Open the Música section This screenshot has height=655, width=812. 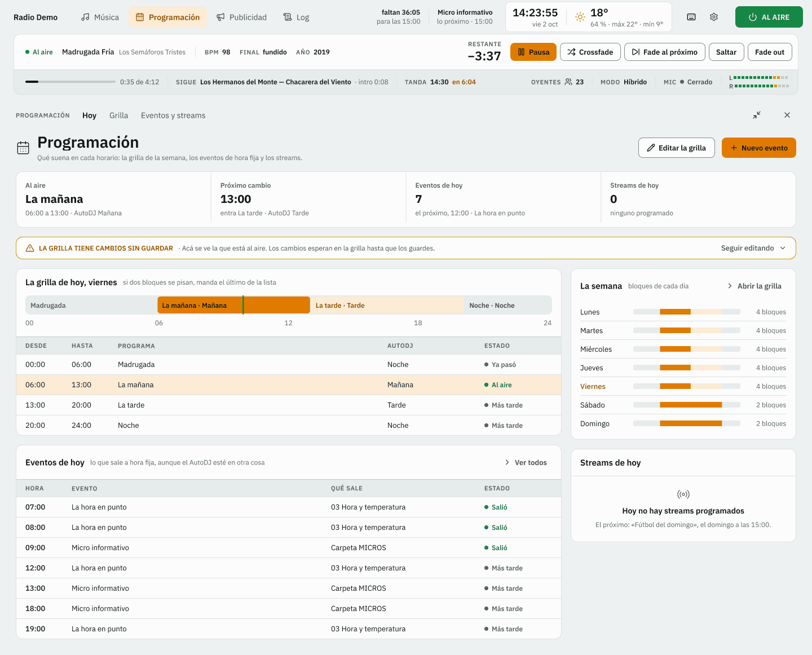100,17
